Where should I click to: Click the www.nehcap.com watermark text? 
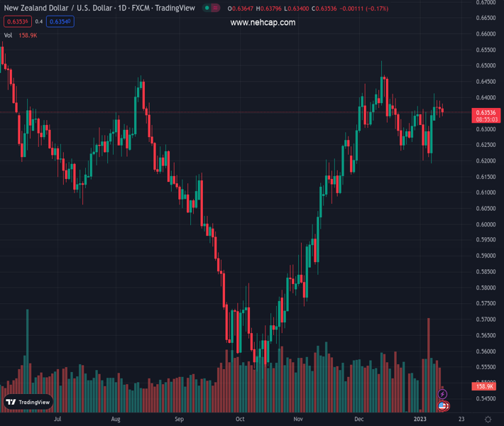pyautogui.click(x=263, y=23)
